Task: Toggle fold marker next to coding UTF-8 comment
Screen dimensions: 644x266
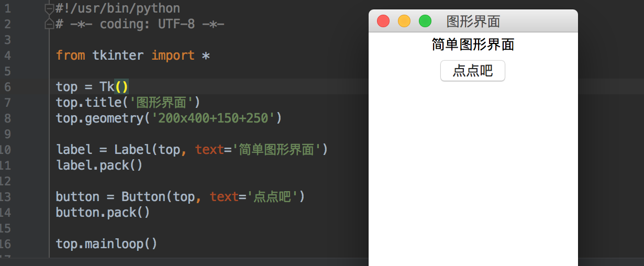Action: click(x=49, y=24)
